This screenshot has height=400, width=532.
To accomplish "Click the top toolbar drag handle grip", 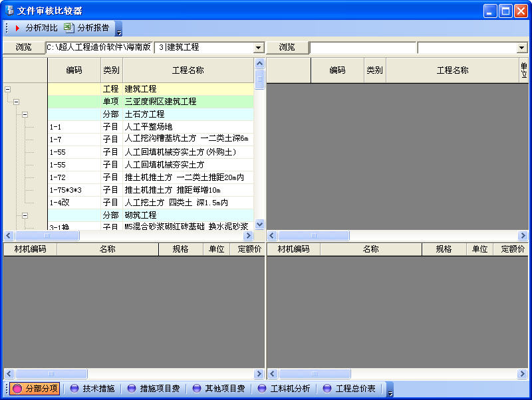I will (7, 28).
